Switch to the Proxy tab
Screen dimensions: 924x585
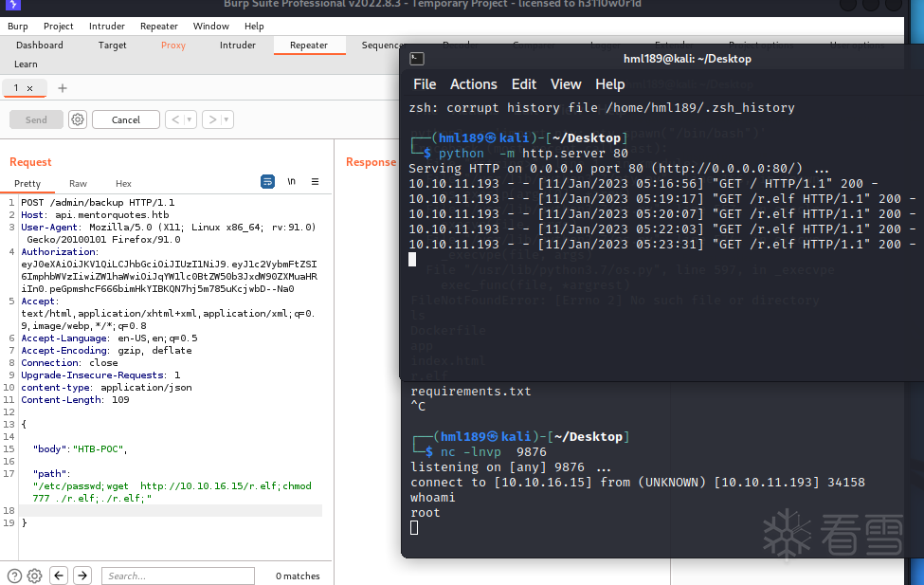[173, 45]
